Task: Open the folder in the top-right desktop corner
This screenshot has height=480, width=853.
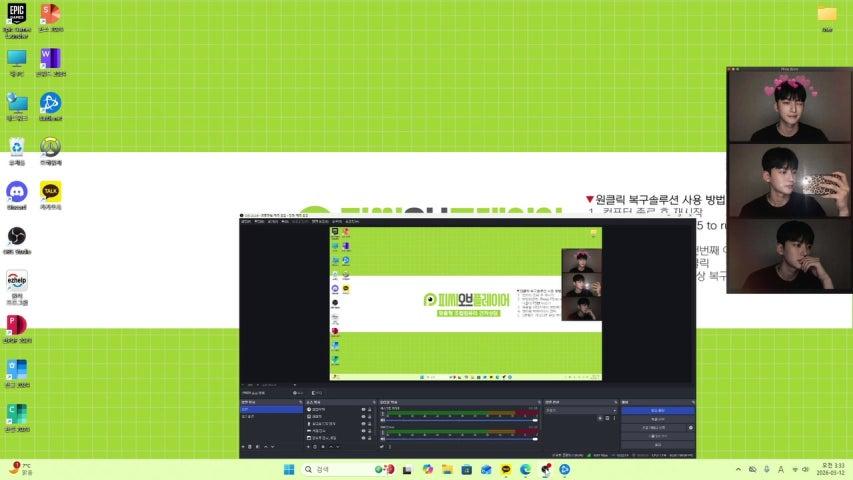Action: 826,14
